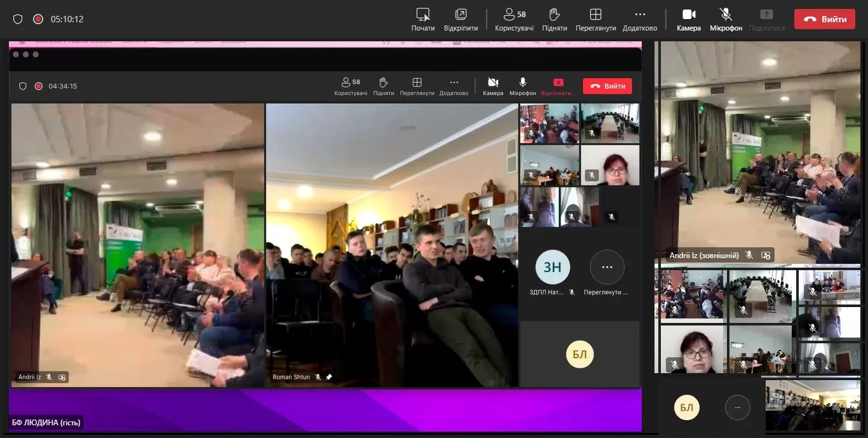Toggle Камера in the top toolbar
The height and width of the screenshot is (438, 868).
(x=688, y=19)
